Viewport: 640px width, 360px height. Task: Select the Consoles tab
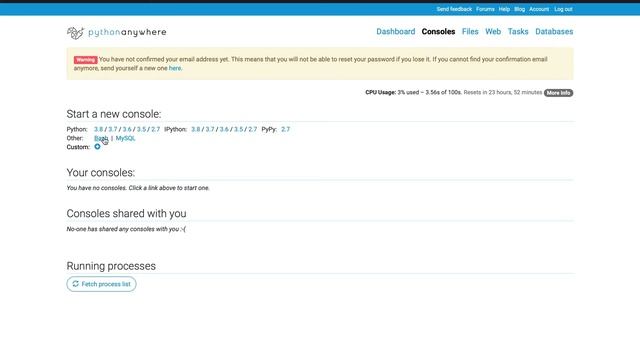coord(438,31)
